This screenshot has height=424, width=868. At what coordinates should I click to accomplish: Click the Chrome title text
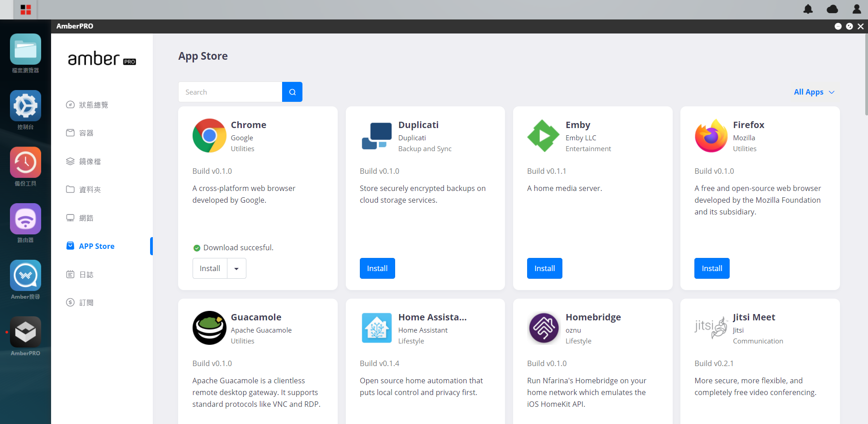[248, 125]
